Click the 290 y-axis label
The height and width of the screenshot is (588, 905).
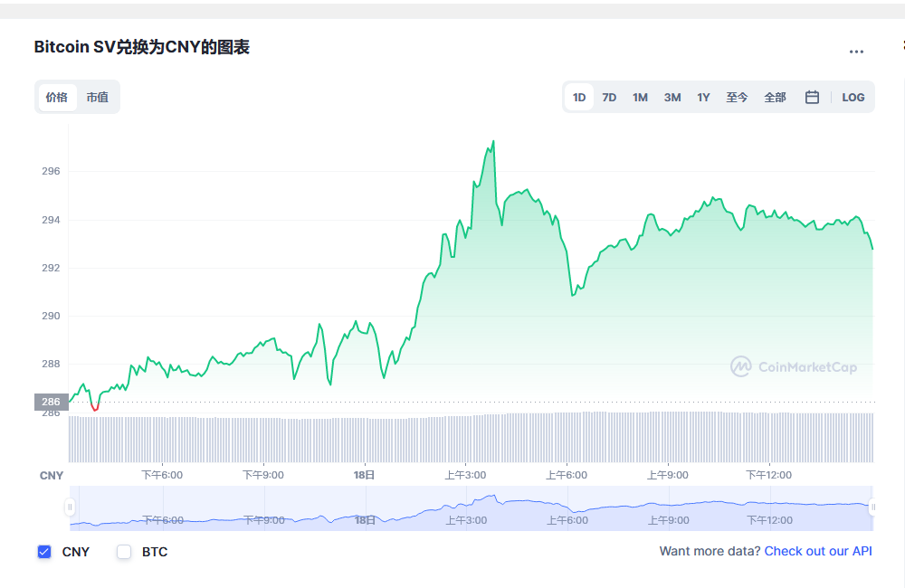(x=51, y=316)
